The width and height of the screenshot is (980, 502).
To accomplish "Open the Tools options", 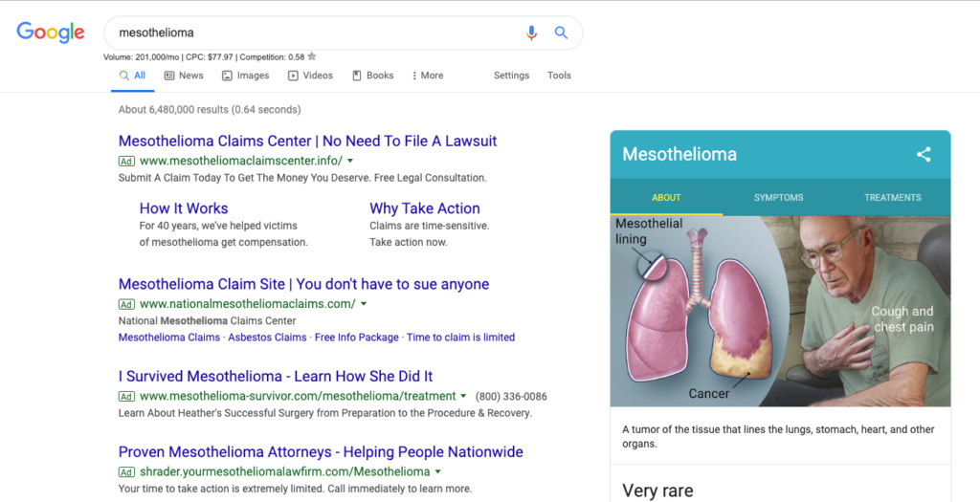I will [559, 76].
